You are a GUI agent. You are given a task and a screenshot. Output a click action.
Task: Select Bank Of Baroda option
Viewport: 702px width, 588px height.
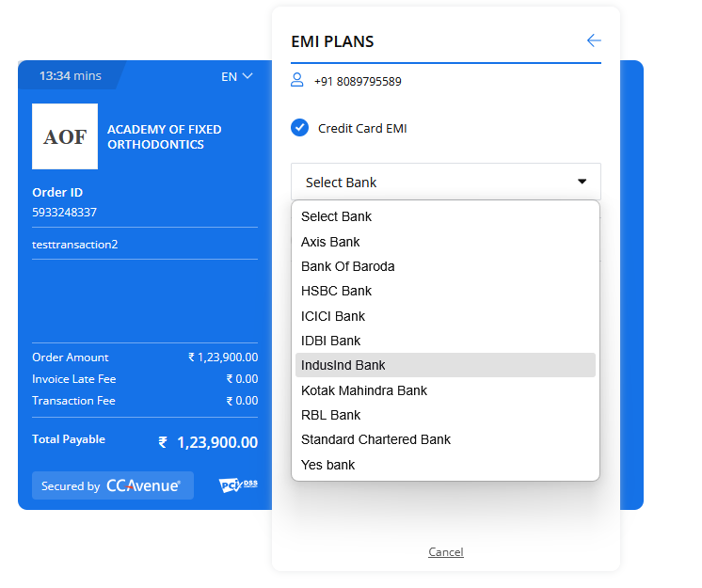[347, 266]
